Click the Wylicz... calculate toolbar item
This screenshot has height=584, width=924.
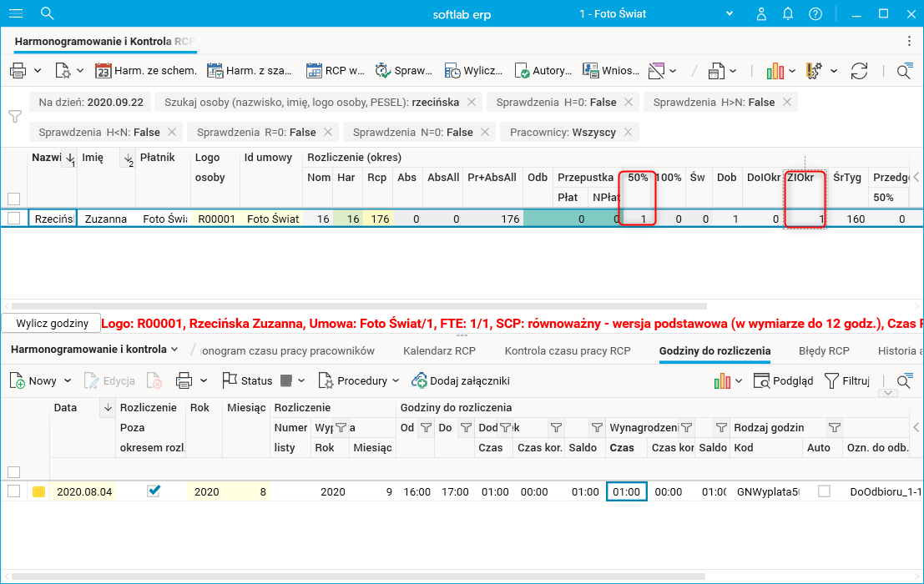473,71
